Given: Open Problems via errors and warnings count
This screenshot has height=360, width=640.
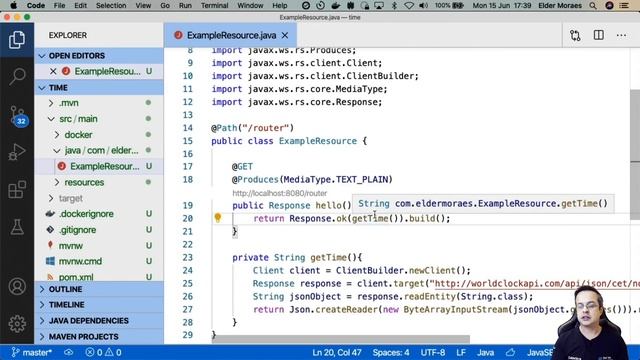Looking at the screenshot, I should tap(103, 352).
